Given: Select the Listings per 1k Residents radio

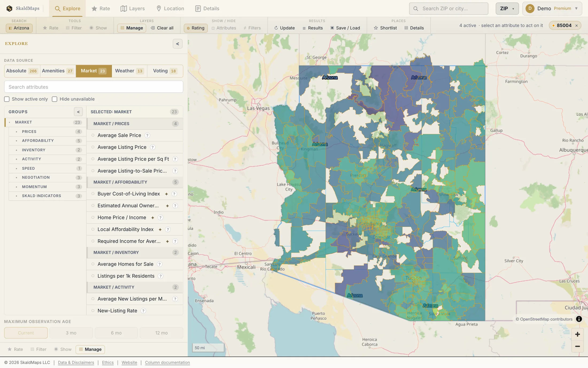Looking at the screenshot, I should (x=93, y=276).
